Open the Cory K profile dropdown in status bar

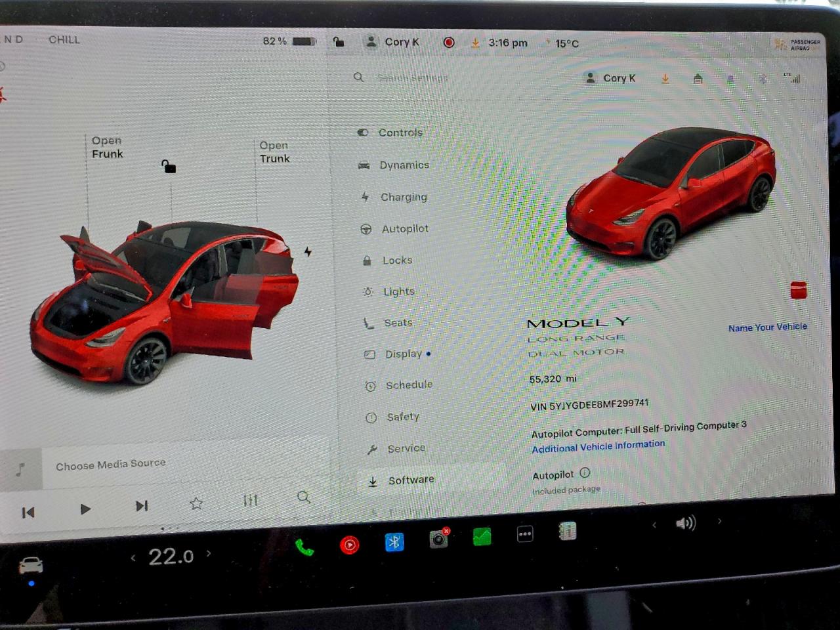pyautogui.click(x=392, y=42)
